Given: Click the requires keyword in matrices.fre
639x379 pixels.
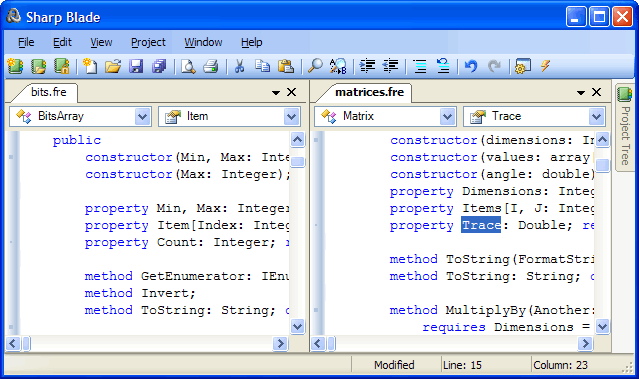Looking at the screenshot, I should (454, 327).
